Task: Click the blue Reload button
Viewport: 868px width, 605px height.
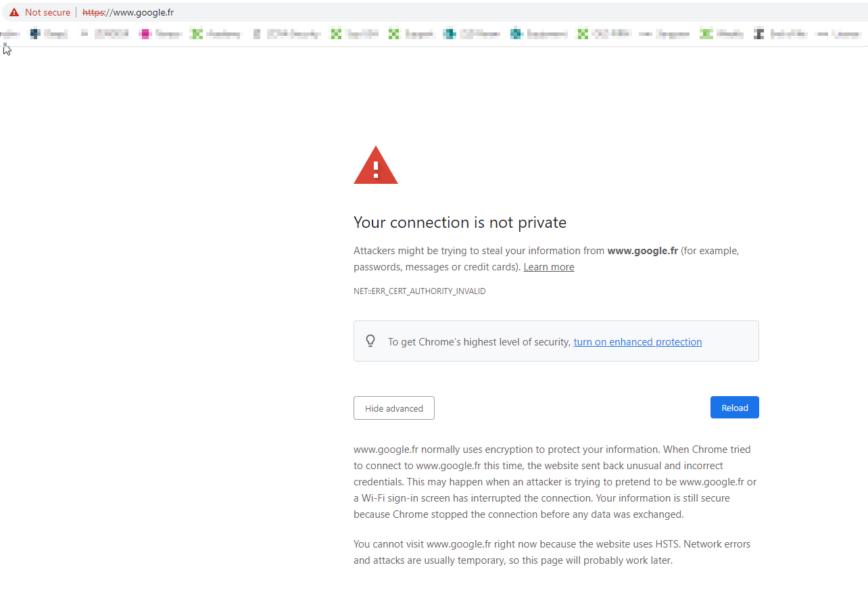Action: coord(734,407)
